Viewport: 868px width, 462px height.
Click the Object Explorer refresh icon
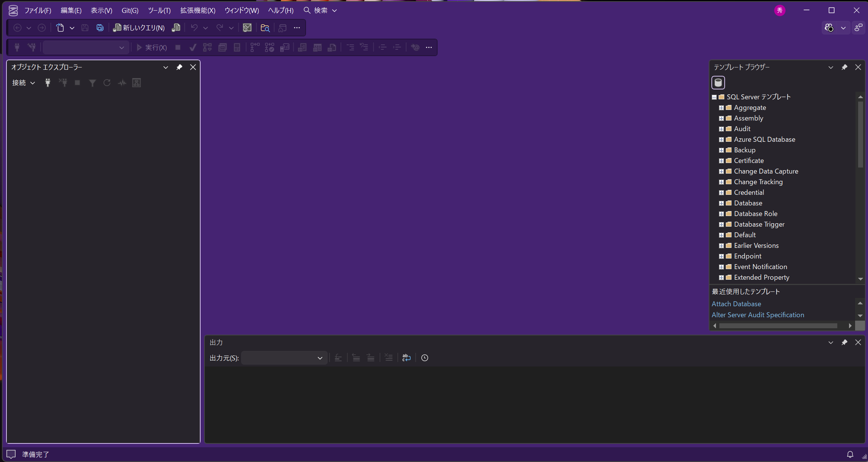(107, 83)
